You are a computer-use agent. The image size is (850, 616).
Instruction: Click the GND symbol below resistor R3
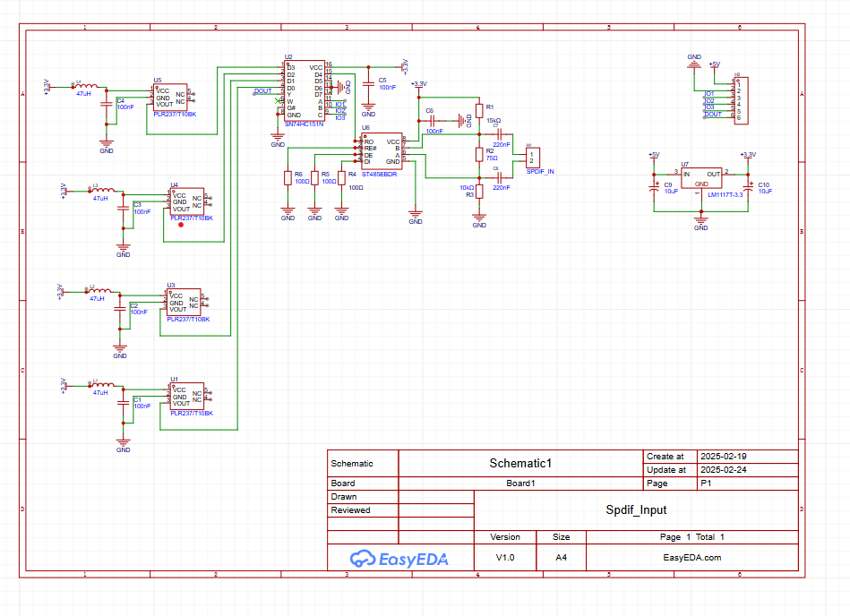(479, 220)
